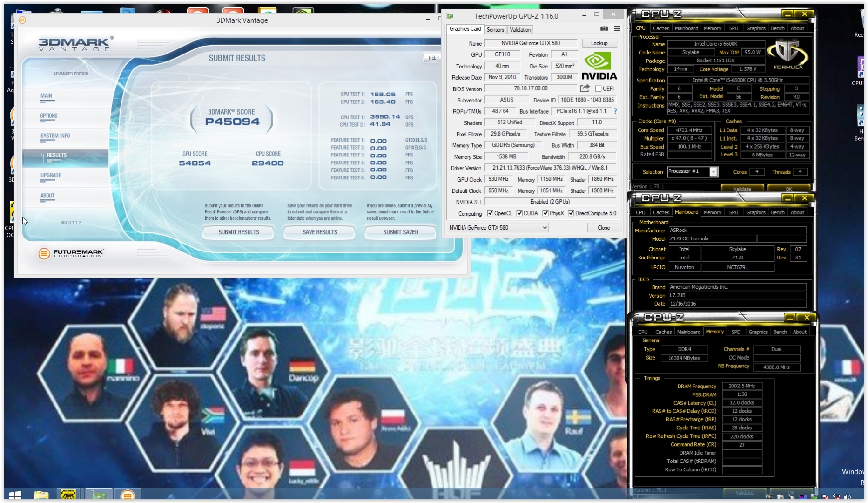Open the Caches tab in top CPU-Z window
Viewport: 868px width, 503px height.
[x=661, y=28]
